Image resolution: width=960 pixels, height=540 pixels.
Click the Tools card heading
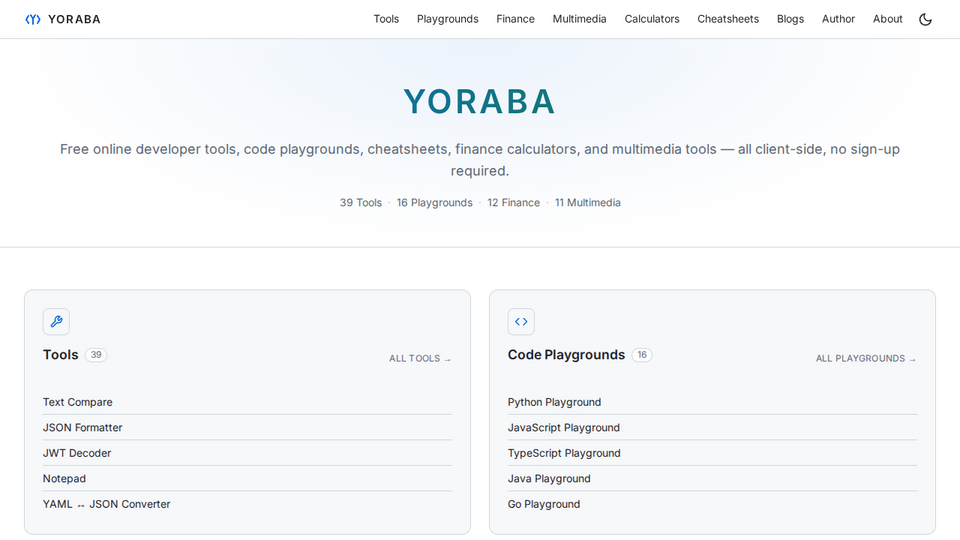point(61,354)
